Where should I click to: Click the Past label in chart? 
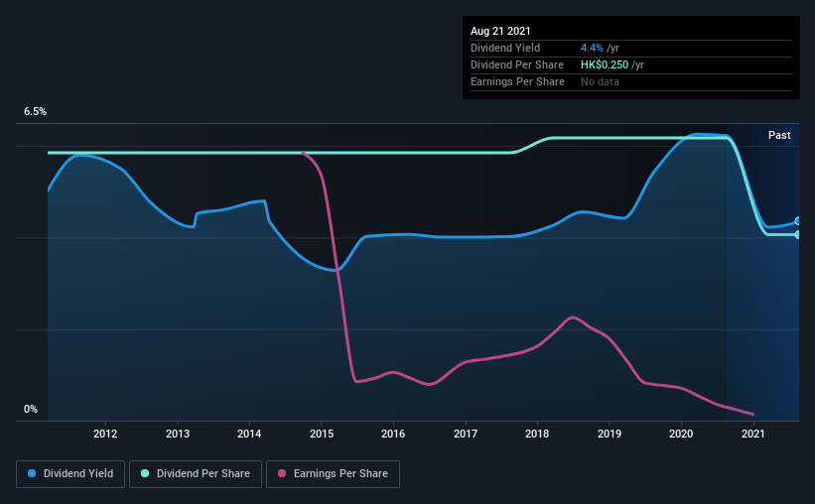779,135
